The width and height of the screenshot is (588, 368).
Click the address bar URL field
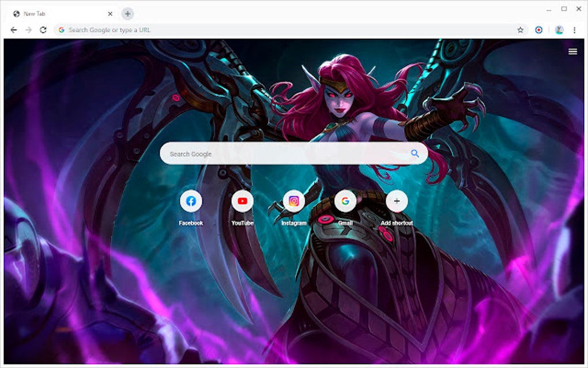[291, 30]
